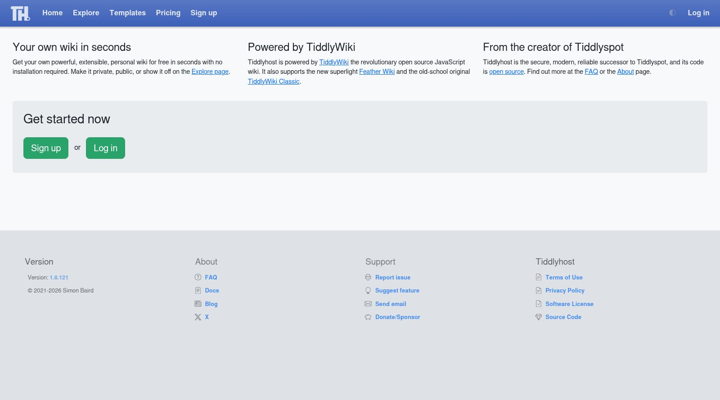
Task: Click the Blog icon in footer
Action: [198, 304]
